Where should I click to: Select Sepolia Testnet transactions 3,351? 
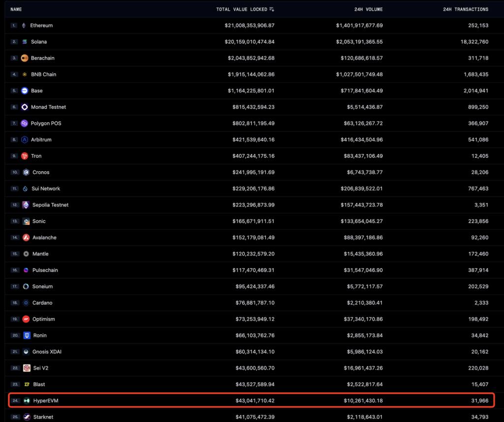481,205
